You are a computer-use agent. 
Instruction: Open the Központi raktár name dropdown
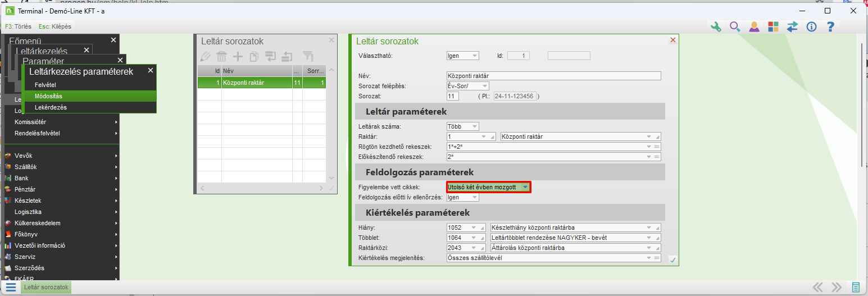tap(649, 136)
